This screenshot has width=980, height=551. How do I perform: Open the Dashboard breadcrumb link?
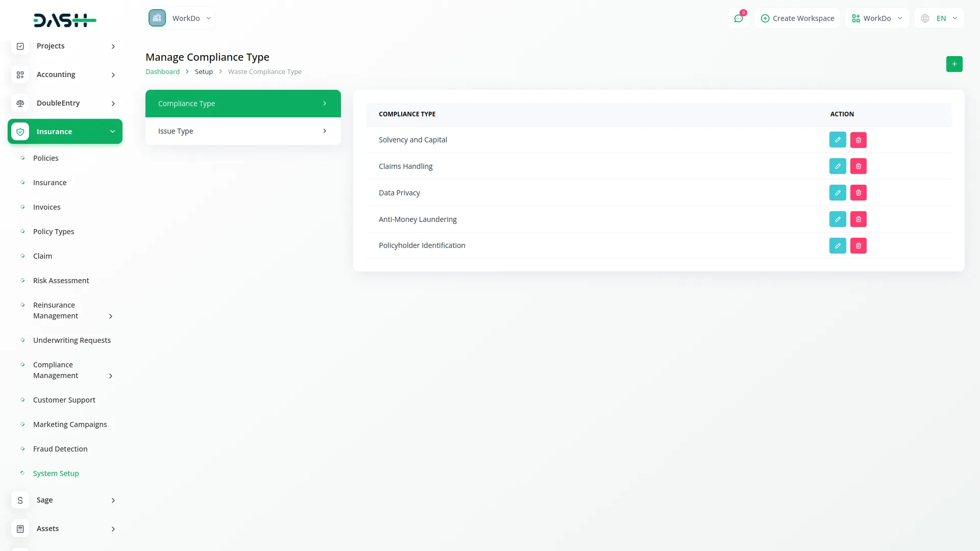[x=162, y=71]
